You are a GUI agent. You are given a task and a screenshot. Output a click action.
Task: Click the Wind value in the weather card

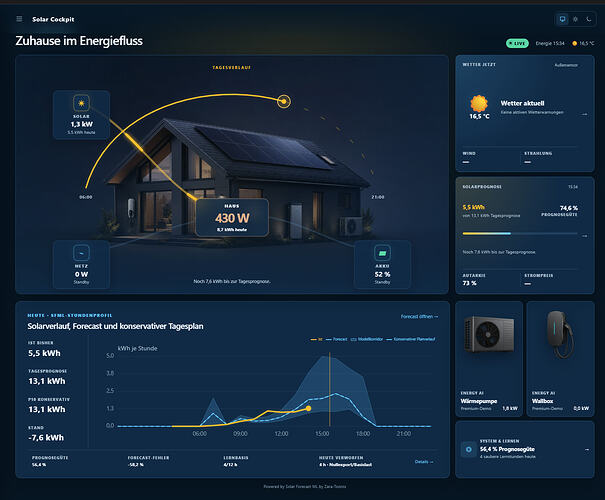point(466,162)
